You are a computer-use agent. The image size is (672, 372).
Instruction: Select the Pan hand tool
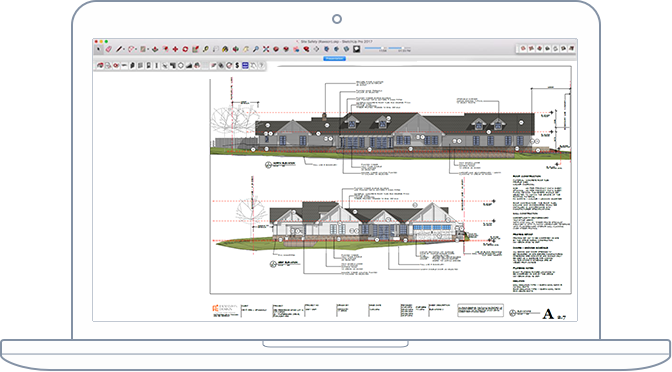246,49
